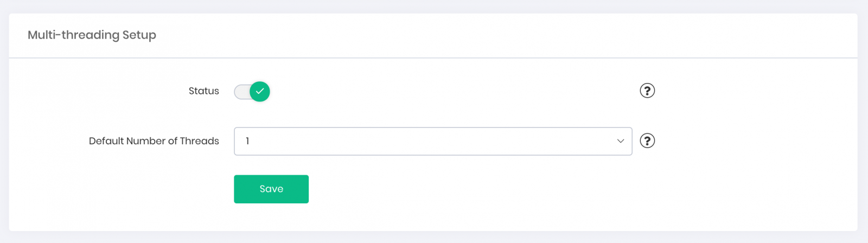
Task: Click the value 1 in threads combo box
Action: pyautogui.click(x=247, y=141)
